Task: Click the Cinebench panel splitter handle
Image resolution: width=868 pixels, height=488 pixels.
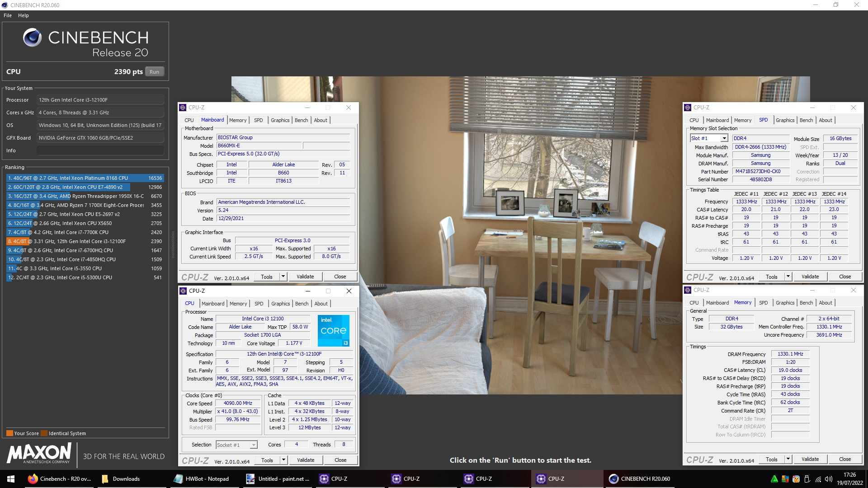Action: (173, 245)
